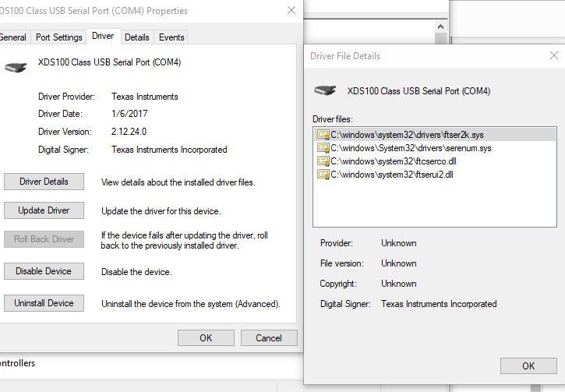This screenshot has width=565, height=392.
Task: Switch to the General tab
Action: [x=13, y=37]
